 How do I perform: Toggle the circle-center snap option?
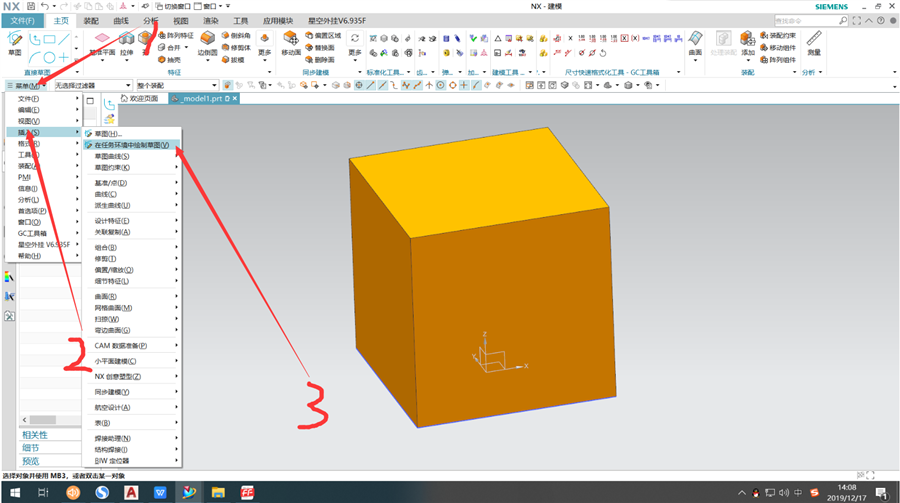[x=440, y=85]
